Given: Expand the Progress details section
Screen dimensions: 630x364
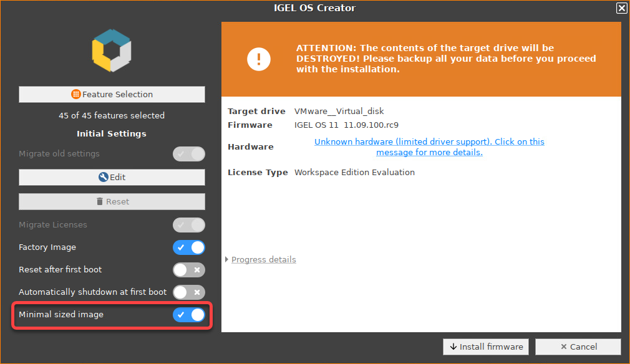Looking at the screenshot, I should tap(263, 260).
